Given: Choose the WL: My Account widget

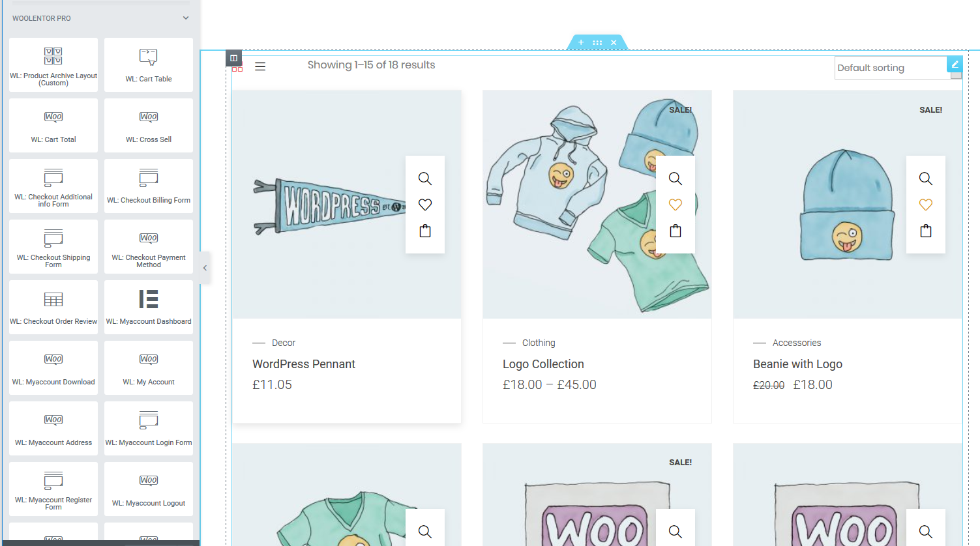Looking at the screenshot, I should coord(149,367).
